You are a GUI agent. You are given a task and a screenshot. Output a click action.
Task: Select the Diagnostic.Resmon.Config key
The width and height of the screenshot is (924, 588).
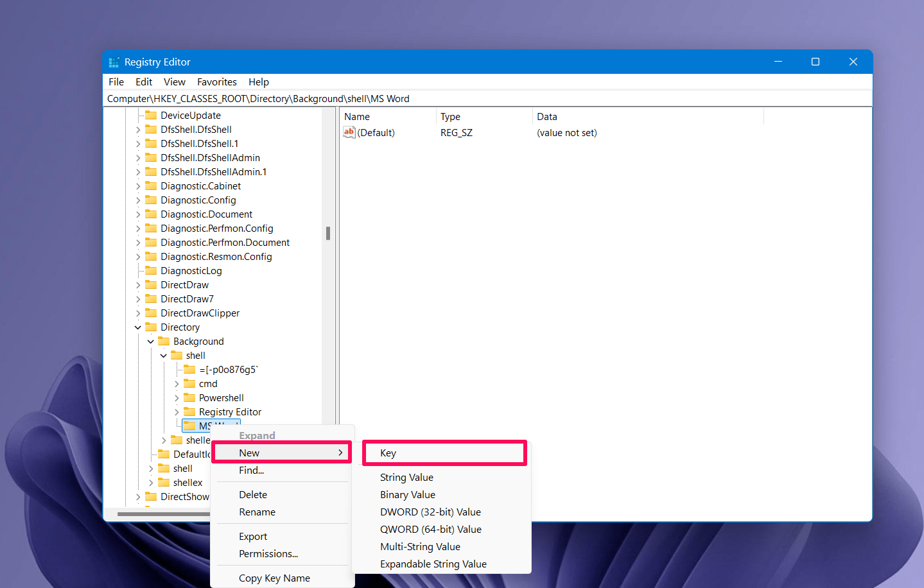tap(216, 257)
